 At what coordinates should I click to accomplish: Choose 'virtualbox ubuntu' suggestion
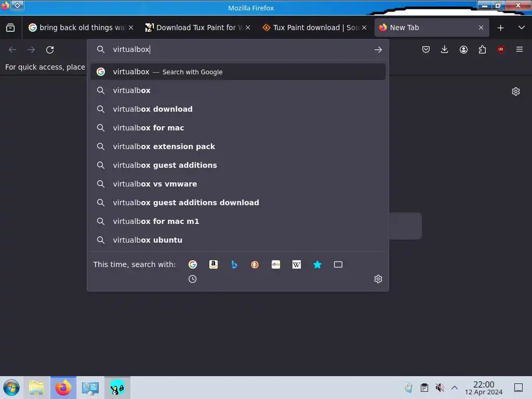(238, 240)
